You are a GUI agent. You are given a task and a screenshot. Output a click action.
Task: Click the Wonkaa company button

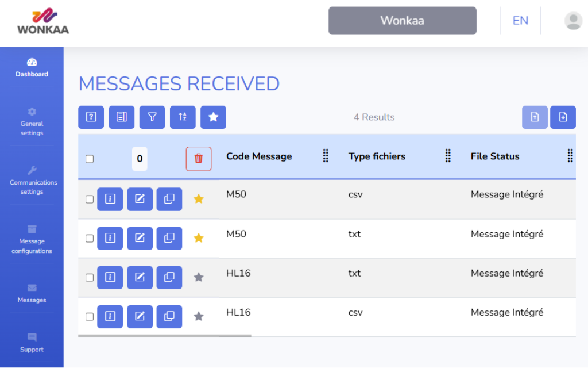[403, 21]
